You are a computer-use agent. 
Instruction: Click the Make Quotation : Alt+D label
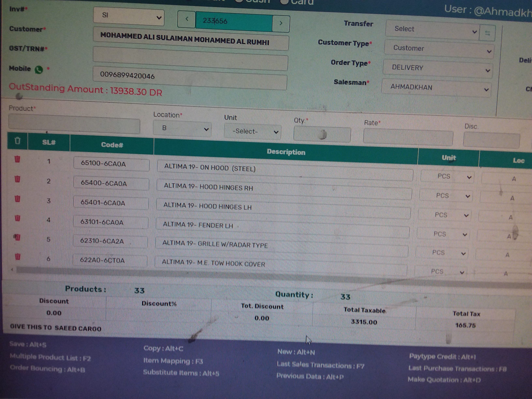pyautogui.click(x=444, y=380)
